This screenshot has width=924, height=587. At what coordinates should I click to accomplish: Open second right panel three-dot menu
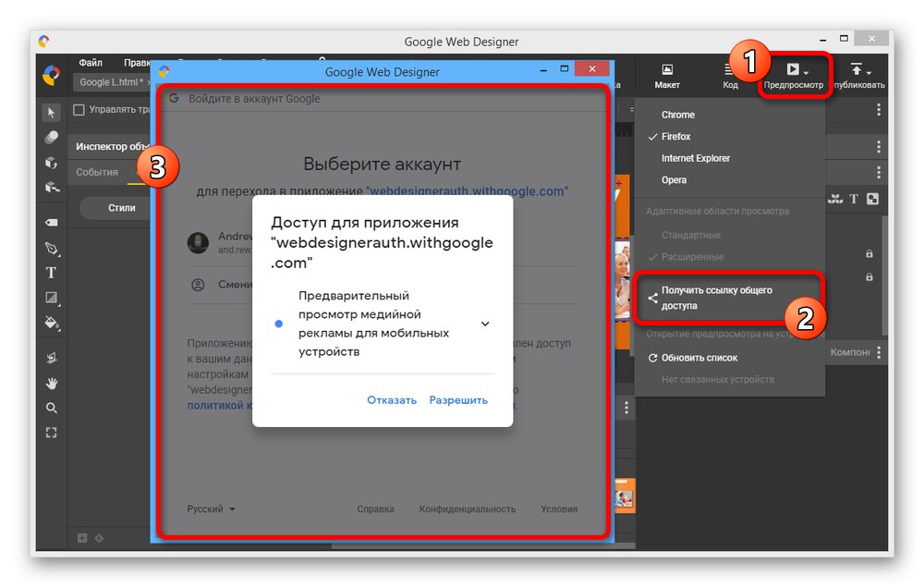click(x=879, y=146)
